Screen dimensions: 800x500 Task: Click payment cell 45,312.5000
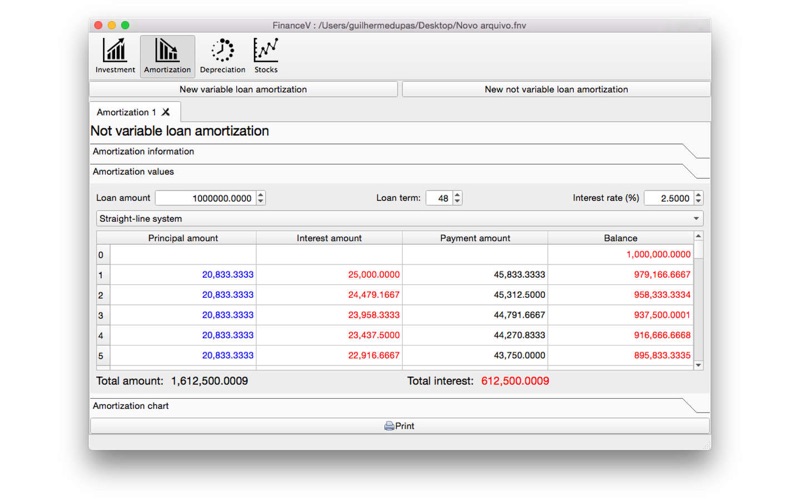pyautogui.click(x=475, y=295)
